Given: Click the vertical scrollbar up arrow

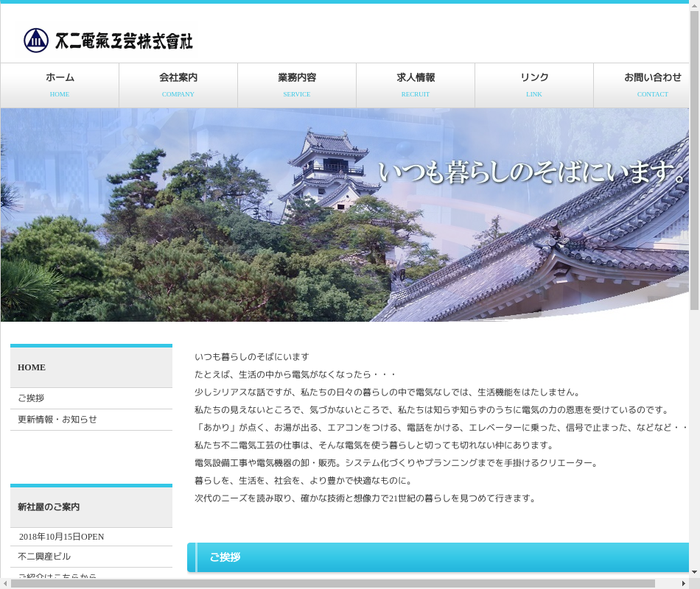Looking at the screenshot, I should tap(694, 6).
